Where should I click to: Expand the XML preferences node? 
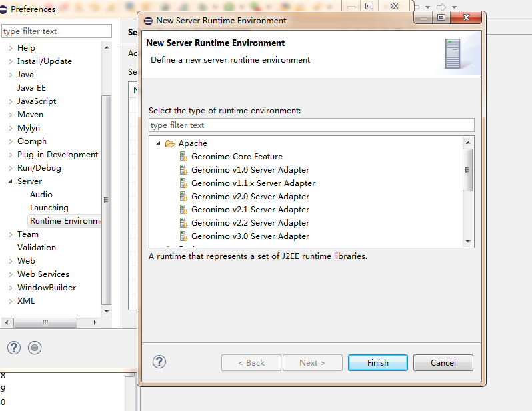[x=10, y=301]
